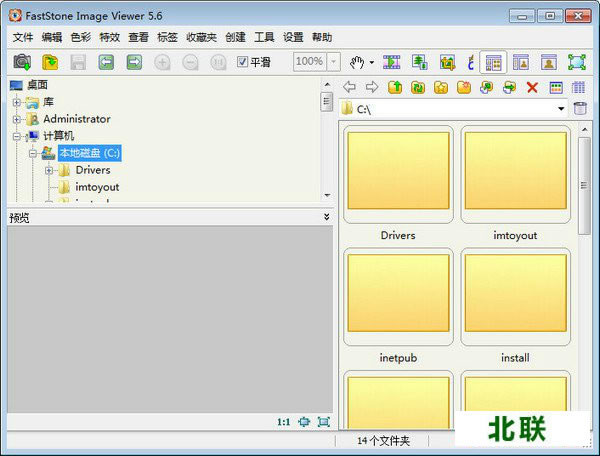Image resolution: width=600 pixels, height=456 pixels.
Task: Select the hand pan tool
Action: tap(357, 62)
